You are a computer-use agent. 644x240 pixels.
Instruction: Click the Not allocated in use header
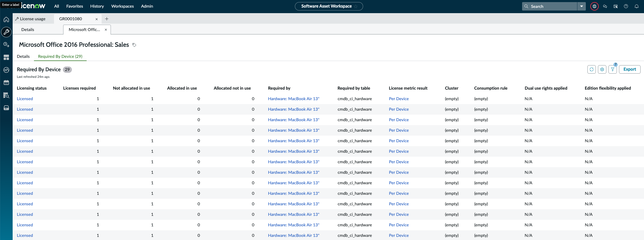tap(131, 88)
